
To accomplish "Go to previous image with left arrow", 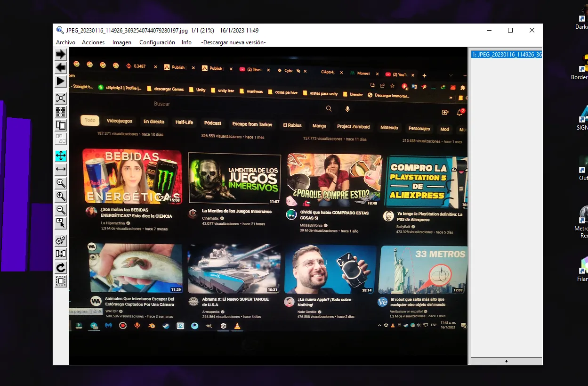I will point(61,68).
